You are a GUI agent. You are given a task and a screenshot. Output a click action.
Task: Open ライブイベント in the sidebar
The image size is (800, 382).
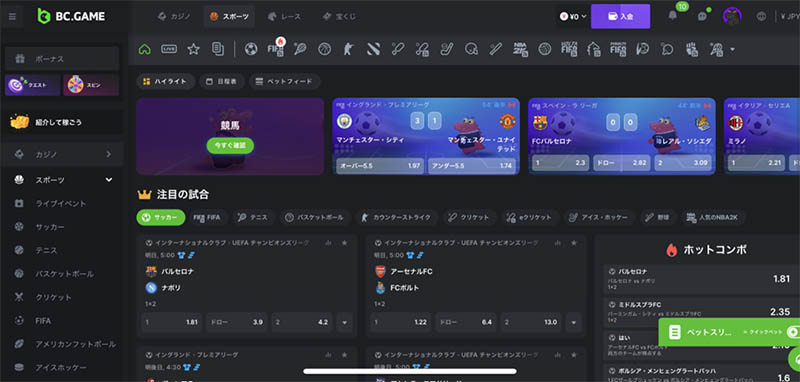coord(62,203)
